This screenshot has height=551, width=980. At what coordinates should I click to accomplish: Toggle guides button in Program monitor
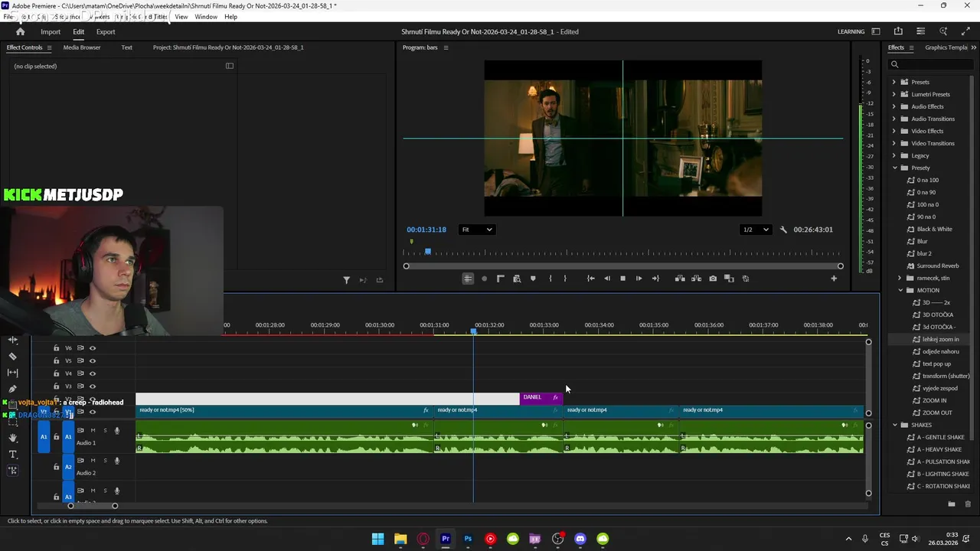pyautogui.click(x=467, y=279)
